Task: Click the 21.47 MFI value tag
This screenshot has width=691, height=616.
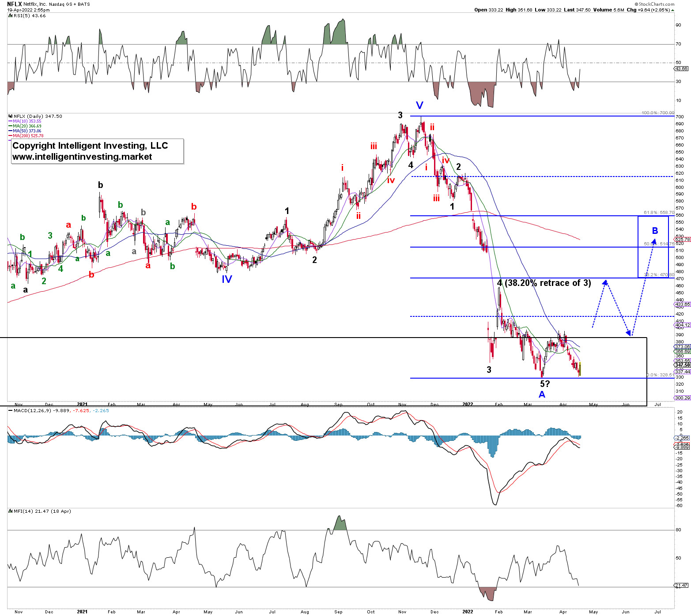Action: [681, 585]
